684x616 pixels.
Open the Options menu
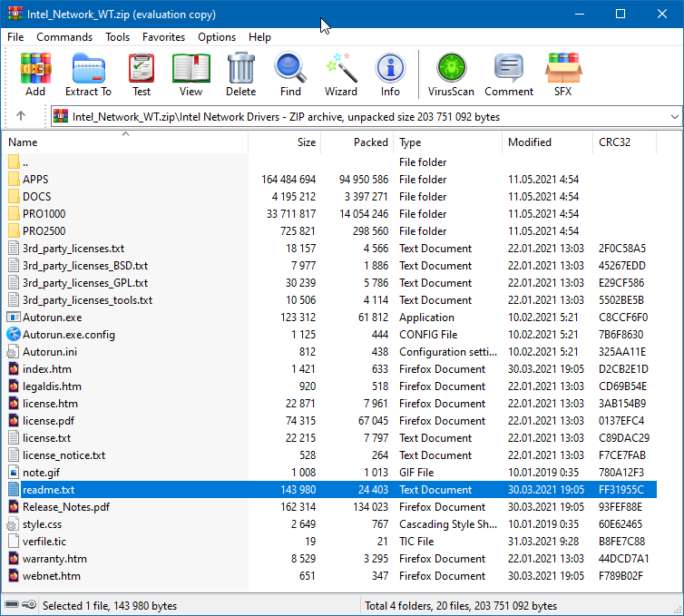217,37
